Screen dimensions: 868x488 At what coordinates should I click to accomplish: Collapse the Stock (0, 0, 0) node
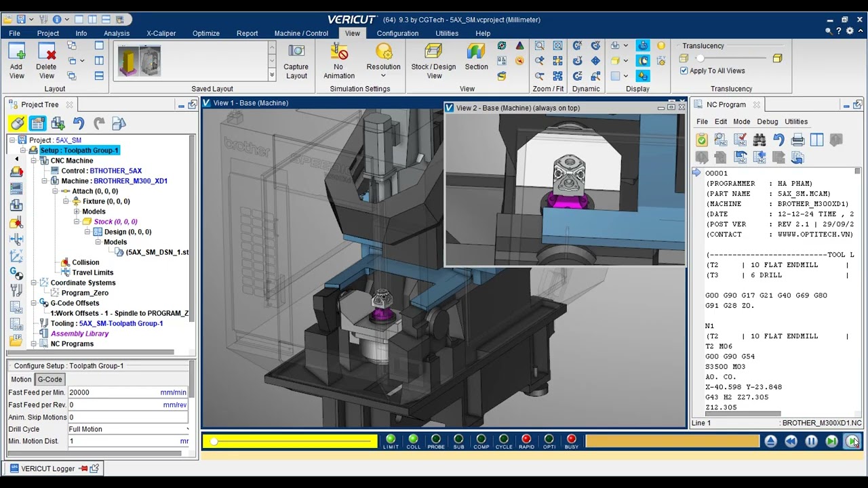coord(77,222)
